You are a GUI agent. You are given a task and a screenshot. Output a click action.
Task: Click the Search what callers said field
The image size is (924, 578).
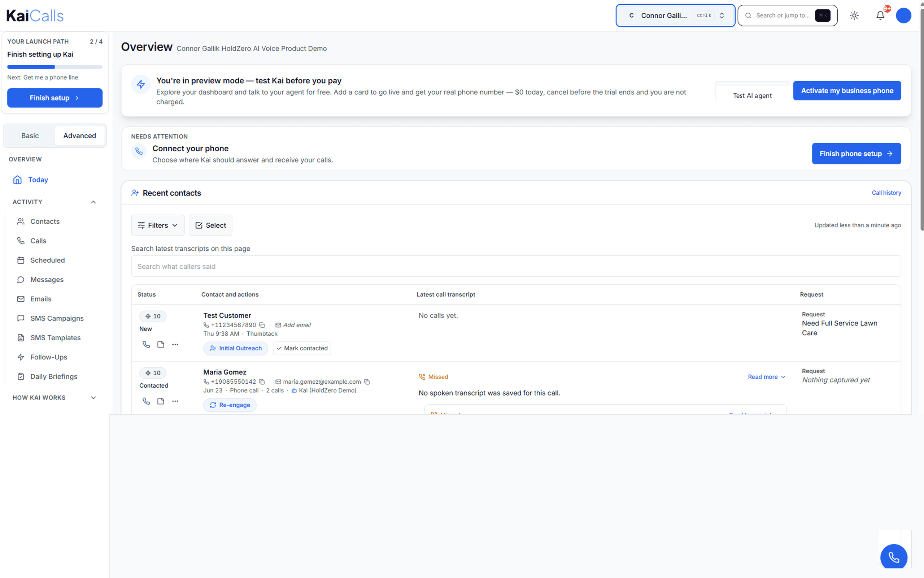516,267
